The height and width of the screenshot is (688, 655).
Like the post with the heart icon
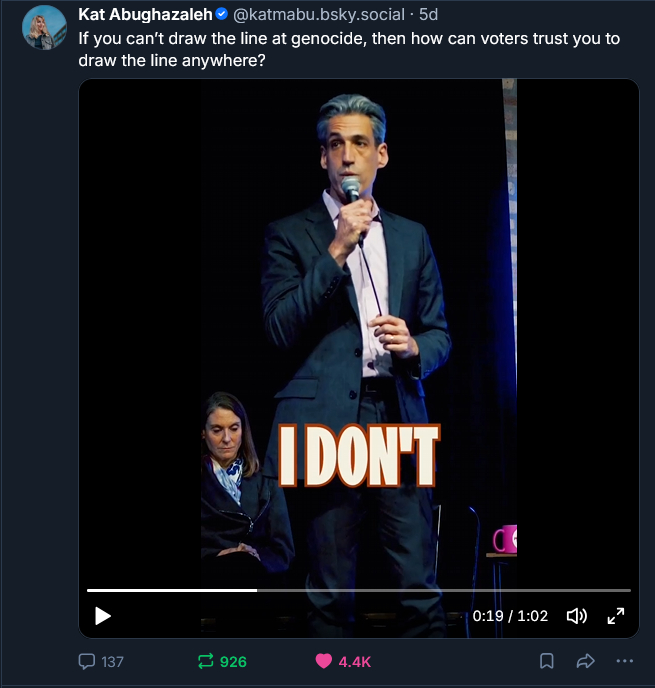[x=324, y=661]
